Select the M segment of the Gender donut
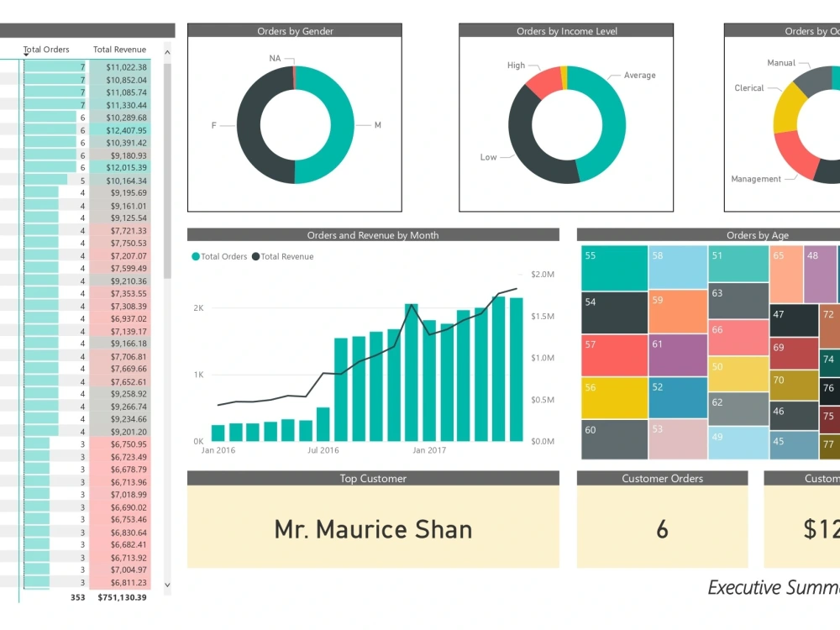Viewport: 840px width, 630px height. (348, 126)
